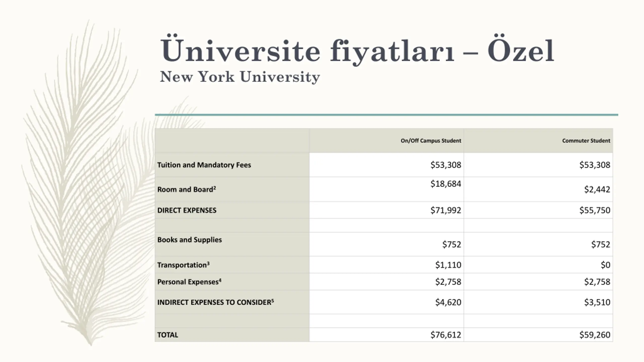The width and height of the screenshot is (644, 362).
Task: Click the 'TOTAL' row label
Action: pyautogui.click(x=168, y=335)
